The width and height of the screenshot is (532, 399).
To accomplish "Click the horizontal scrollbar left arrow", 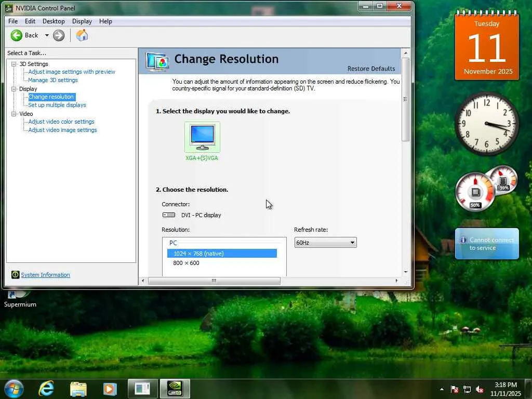I will [x=143, y=281].
